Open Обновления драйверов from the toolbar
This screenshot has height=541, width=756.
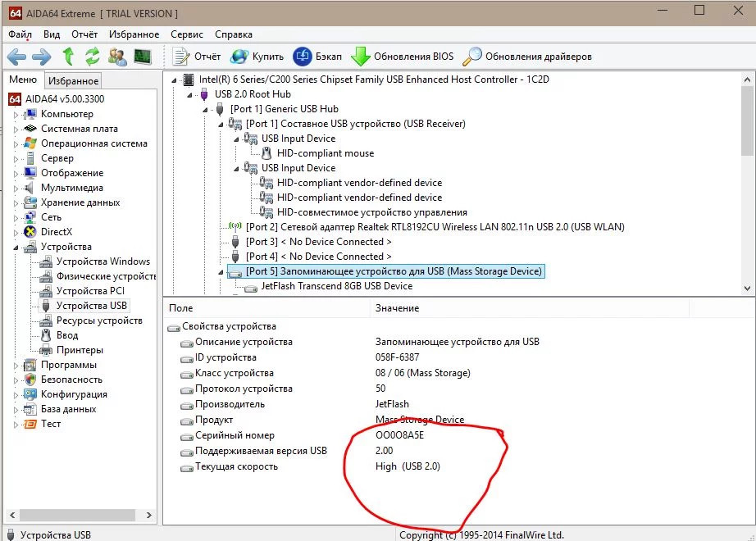pyautogui.click(x=527, y=57)
